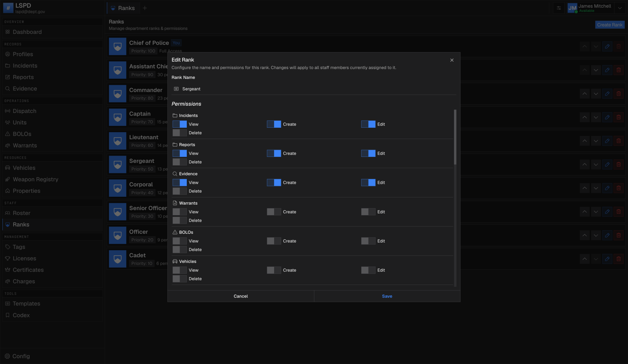Open the James Mitchell account dropdown
Image resolution: width=628 pixels, height=364 pixels.
[620, 8]
